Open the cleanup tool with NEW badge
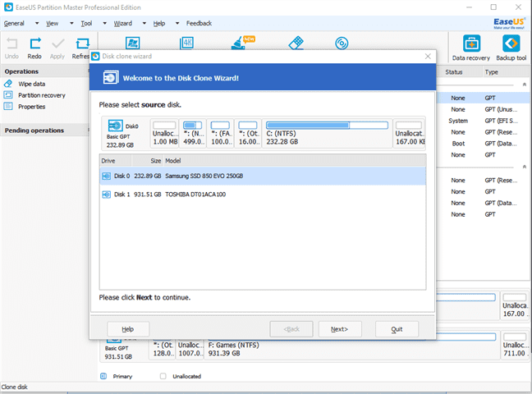 [x=241, y=43]
